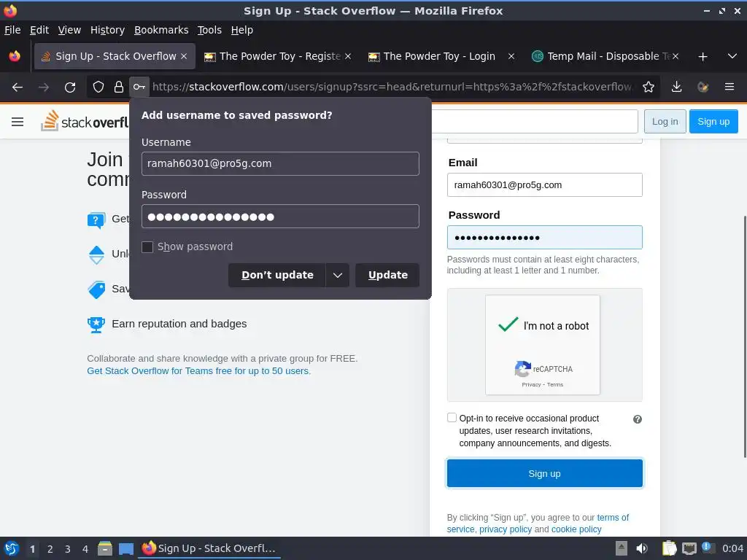This screenshot has height=560, width=747.
Task: Open Stack Overflow site hamburger menu
Action: point(18,122)
